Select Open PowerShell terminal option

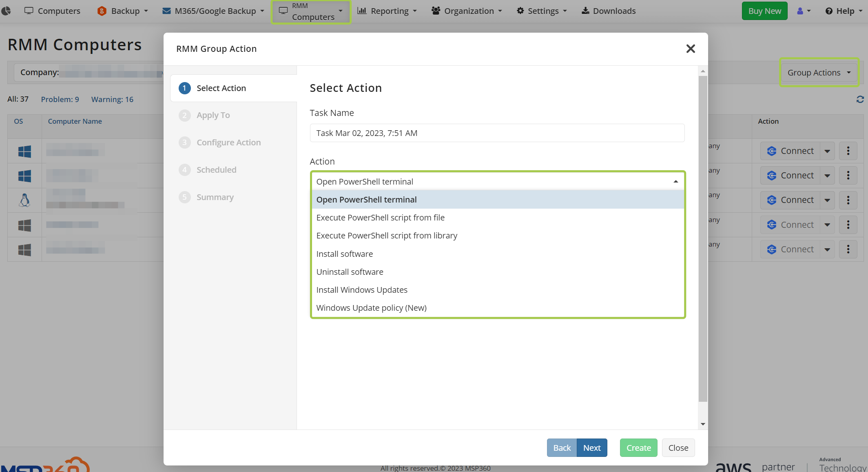point(498,200)
